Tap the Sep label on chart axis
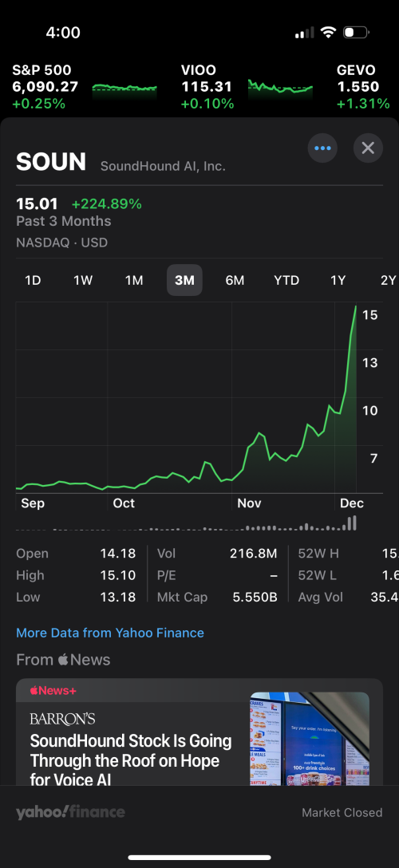399x868 pixels. 33,503
